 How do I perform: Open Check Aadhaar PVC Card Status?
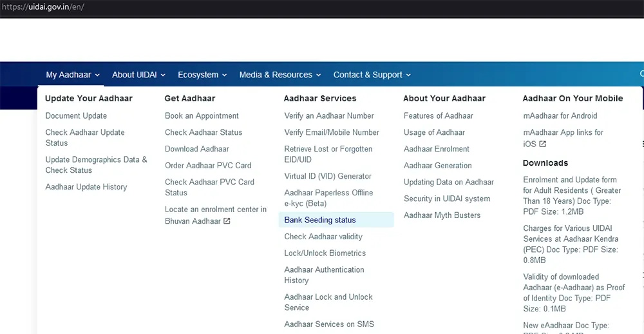pyautogui.click(x=209, y=187)
